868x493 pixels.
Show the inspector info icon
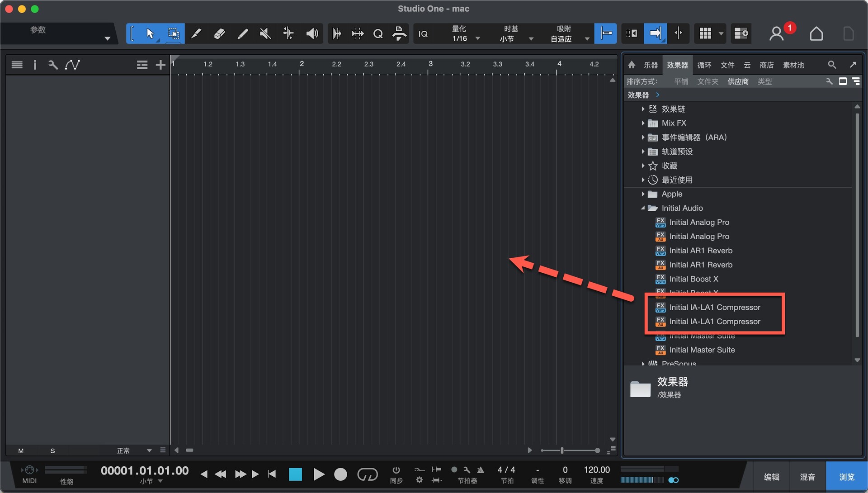coord(35,65)
